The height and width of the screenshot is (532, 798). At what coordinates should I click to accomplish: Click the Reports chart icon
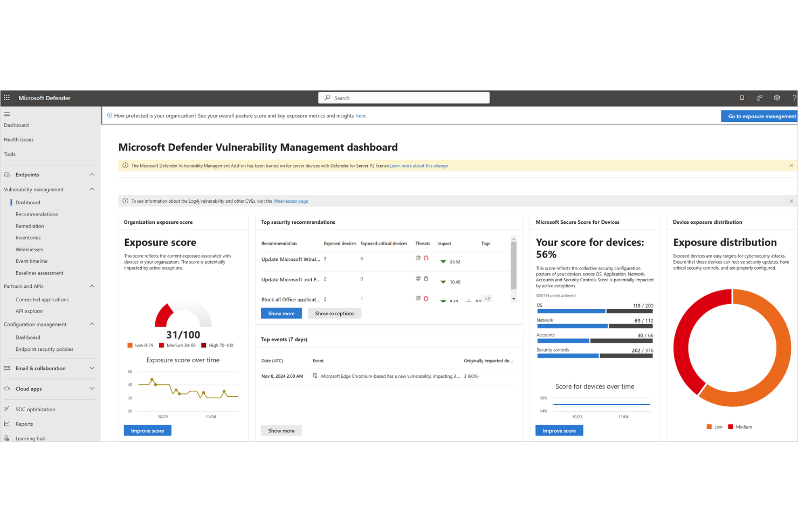coord(7,424)
